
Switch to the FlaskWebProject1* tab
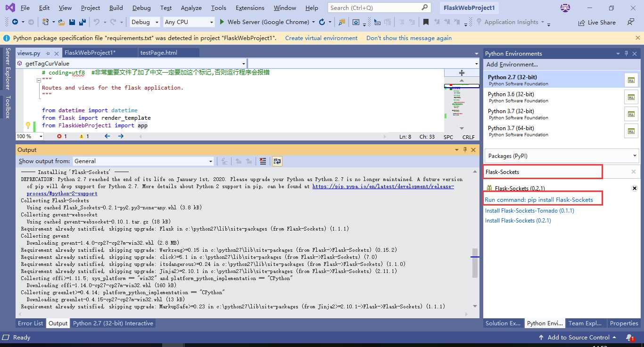coord(90,52)
